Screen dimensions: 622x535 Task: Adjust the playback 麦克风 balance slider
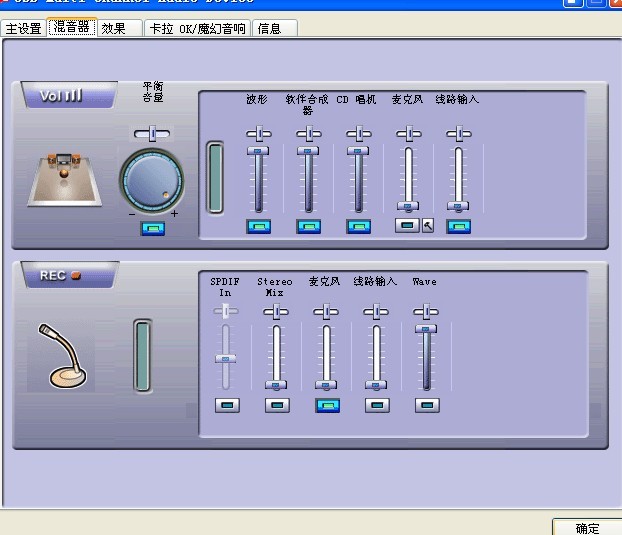coord(409,134)
